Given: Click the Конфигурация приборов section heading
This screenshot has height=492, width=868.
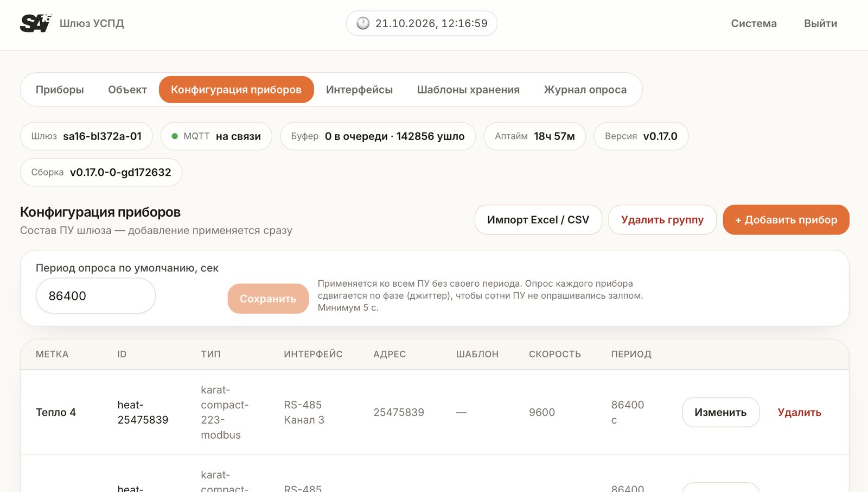Looking at the screenshot, I should 100,212.
